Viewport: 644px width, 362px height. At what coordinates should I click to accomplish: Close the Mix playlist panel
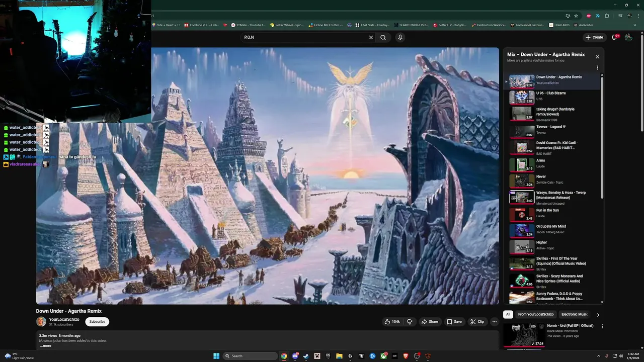pyautogui.click(x=597, y=57)
